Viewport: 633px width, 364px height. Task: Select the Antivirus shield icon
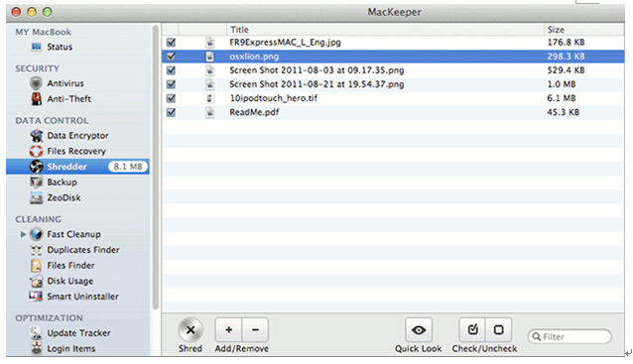[36, 83]
